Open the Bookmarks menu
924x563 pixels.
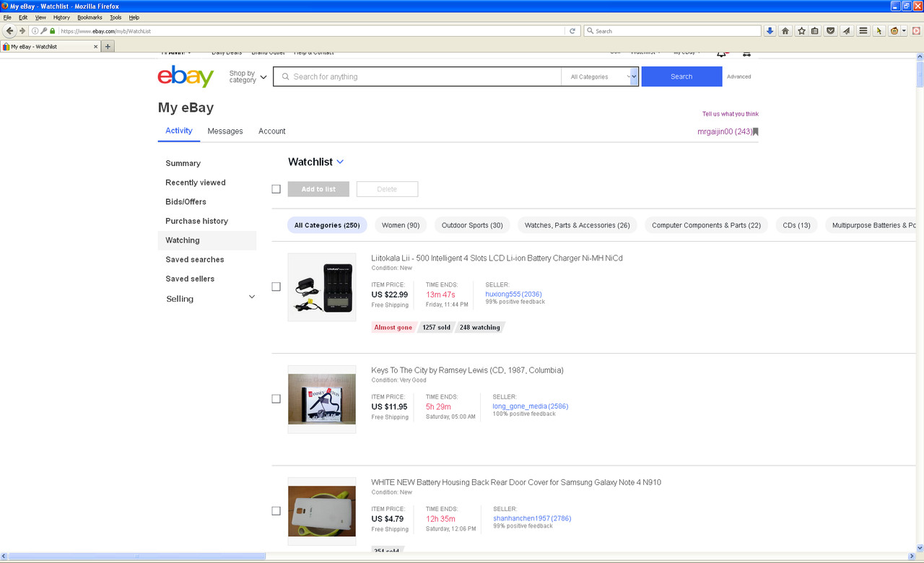90,17
